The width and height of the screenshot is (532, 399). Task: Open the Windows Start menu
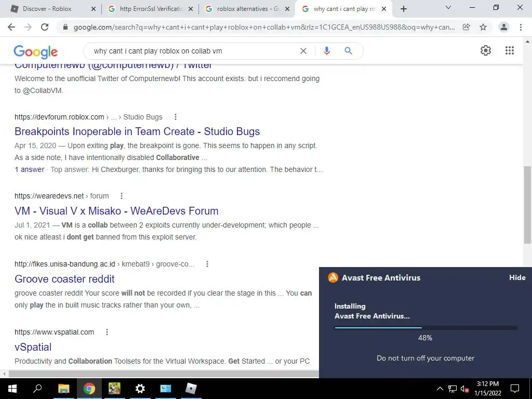click(x=12, y=389)
